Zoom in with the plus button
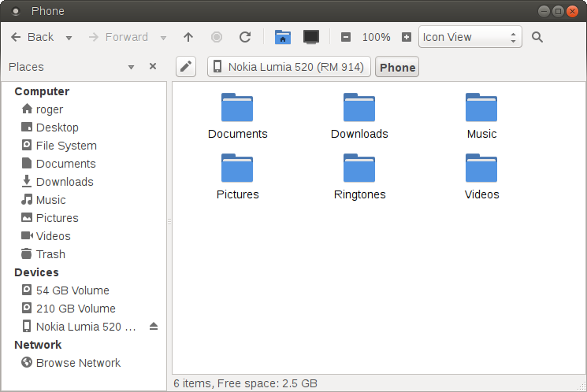Image resolution: width=587 pixels, height=392 pixels. click(407, 37)
